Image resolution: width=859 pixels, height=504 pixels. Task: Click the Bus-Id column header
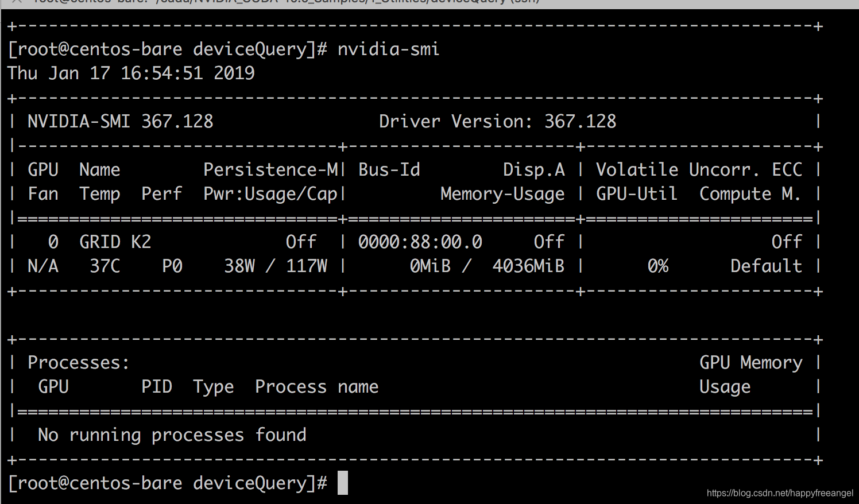(x=389, y=170)
